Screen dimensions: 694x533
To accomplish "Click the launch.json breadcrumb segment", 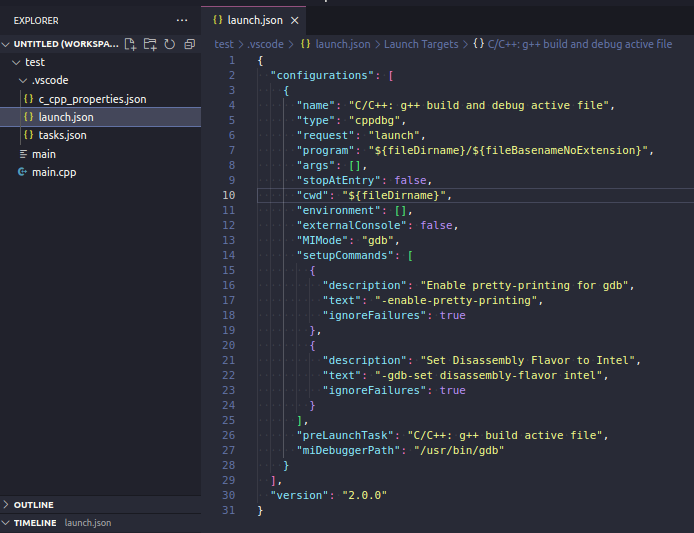I will (x=343, y=44).
